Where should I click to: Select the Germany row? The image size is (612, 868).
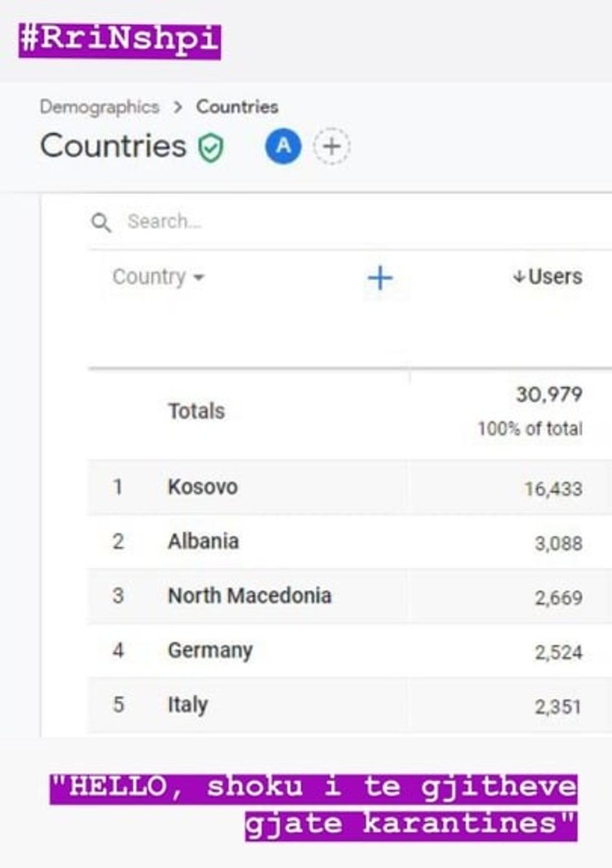210,650
